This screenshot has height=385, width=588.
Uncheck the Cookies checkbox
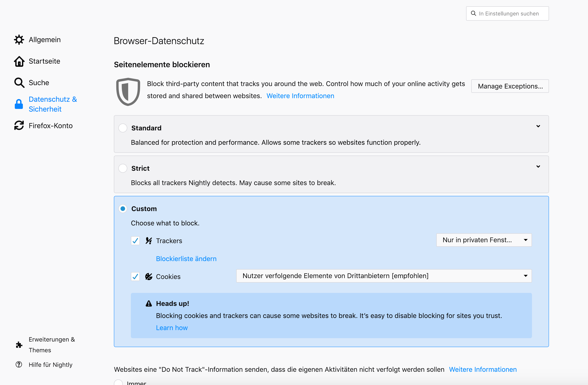pos(135,277)
